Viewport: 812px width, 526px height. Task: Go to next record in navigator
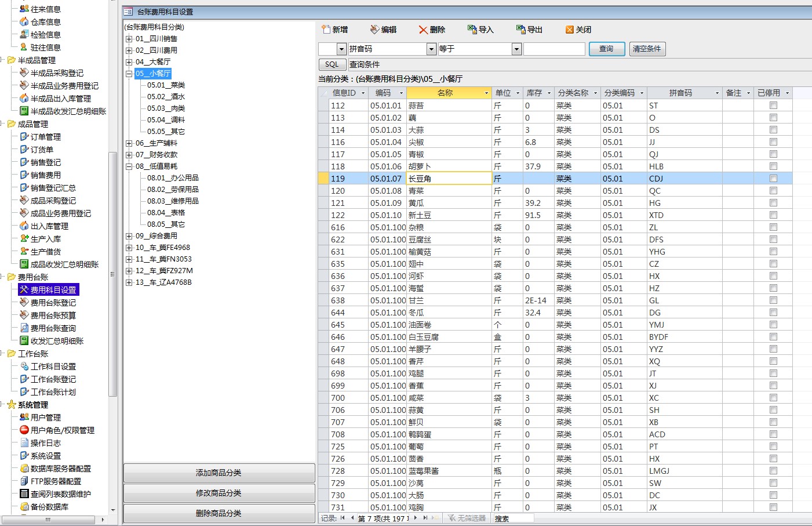[x=415, y=518]
